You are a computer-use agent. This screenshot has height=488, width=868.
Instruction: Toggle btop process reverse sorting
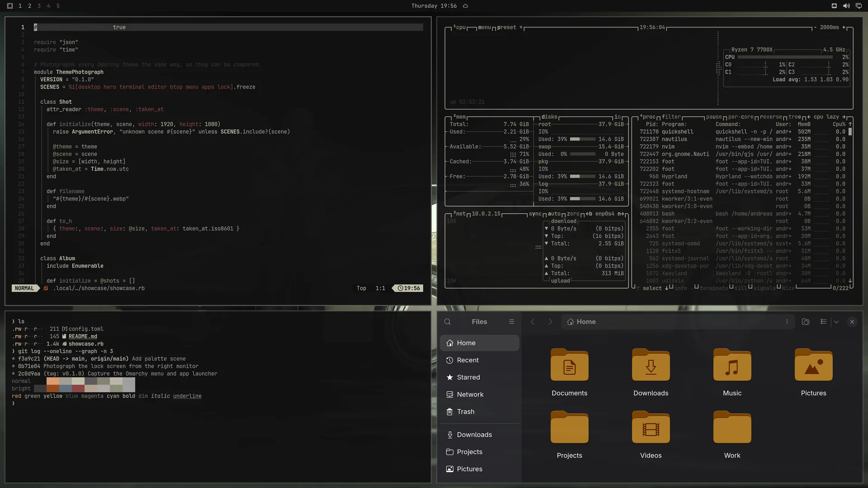point(771,117)
